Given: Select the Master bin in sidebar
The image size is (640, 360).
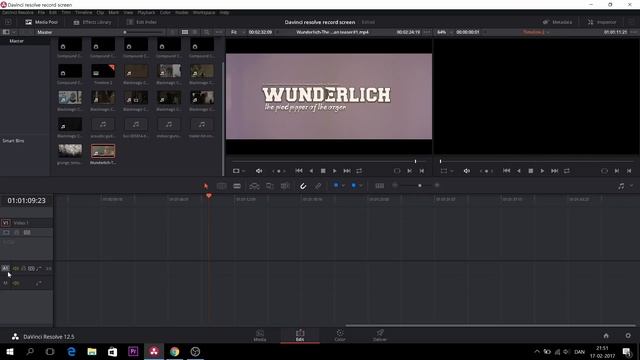Looking at the screenshot, I should click(16, 41).
